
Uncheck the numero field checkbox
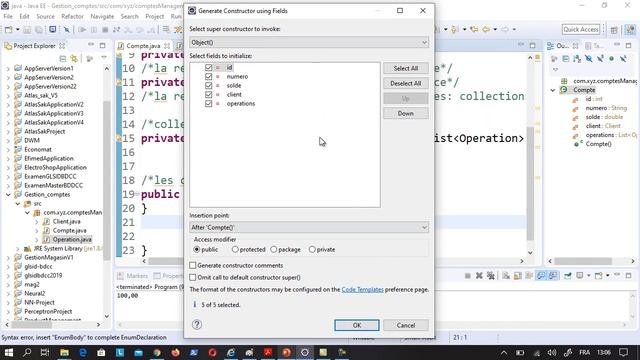[x=209, y=76]
